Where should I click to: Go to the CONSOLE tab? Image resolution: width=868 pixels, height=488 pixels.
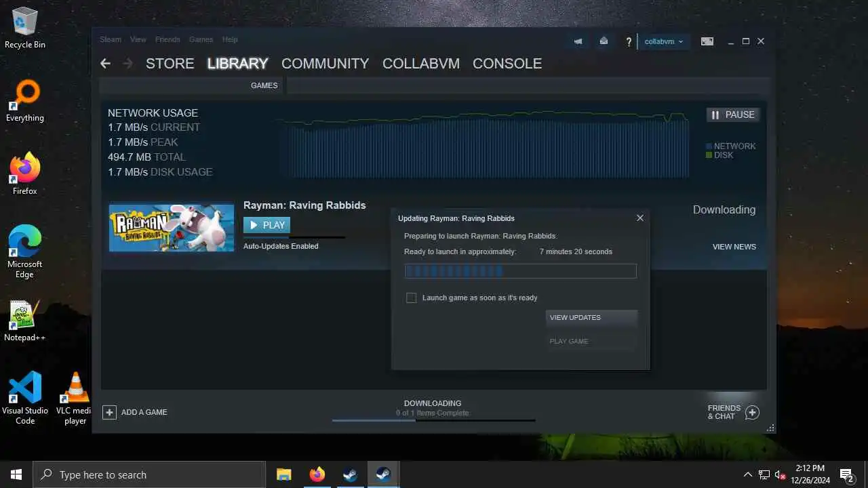coord(507,63)
